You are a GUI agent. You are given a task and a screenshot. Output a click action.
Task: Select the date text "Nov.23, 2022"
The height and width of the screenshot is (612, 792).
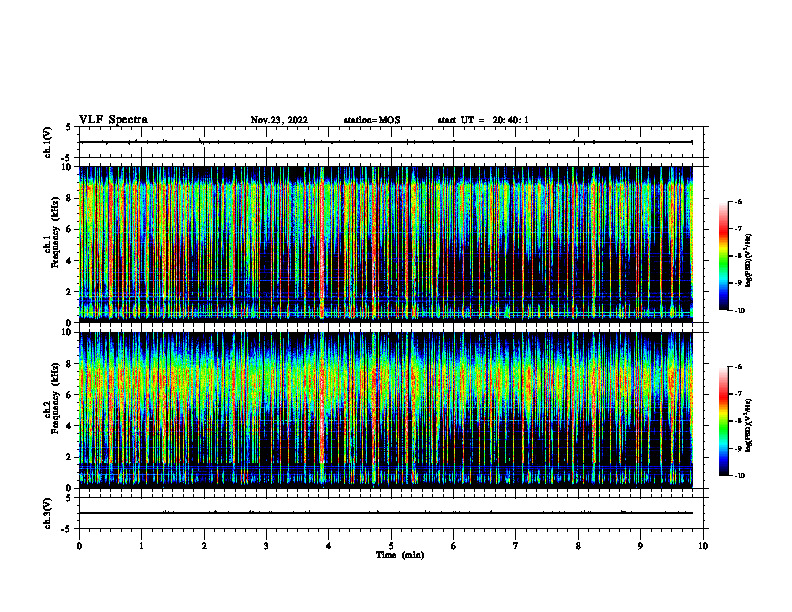click(279, 120)
